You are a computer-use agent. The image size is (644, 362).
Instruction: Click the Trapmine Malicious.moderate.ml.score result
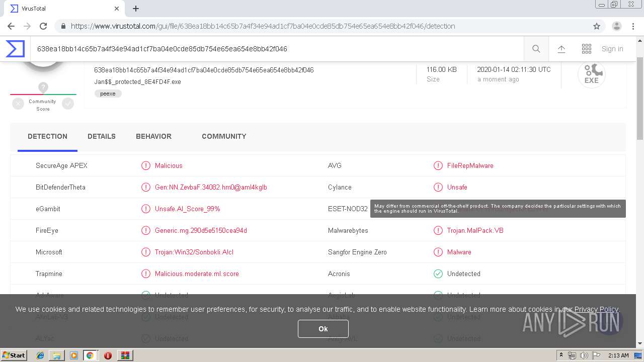click(x=197, y=274)
